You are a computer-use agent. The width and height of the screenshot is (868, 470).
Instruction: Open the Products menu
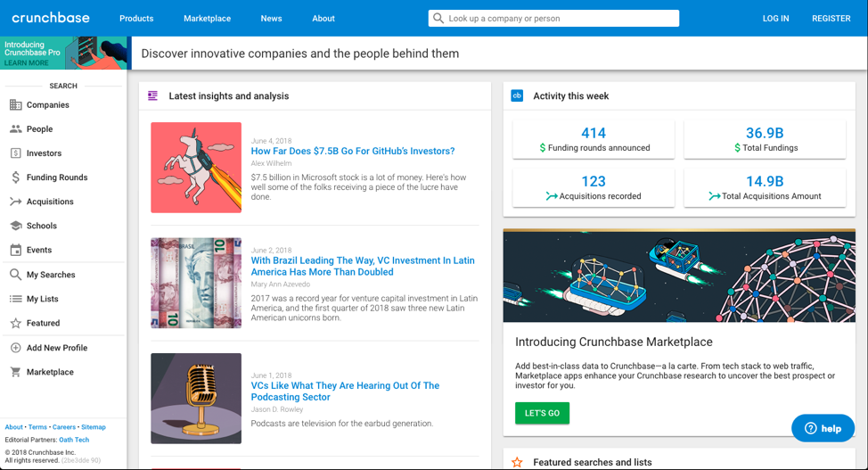point(136,19)
